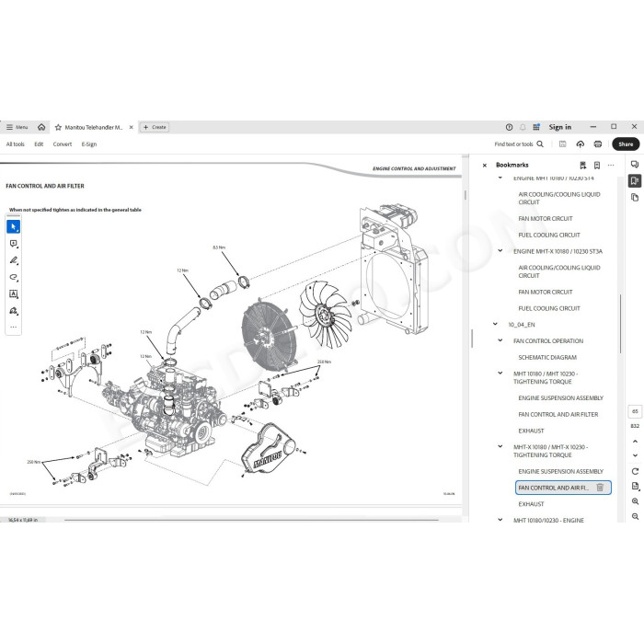
Task: Choose the Draw freehand loop tool
Action: 14,277
